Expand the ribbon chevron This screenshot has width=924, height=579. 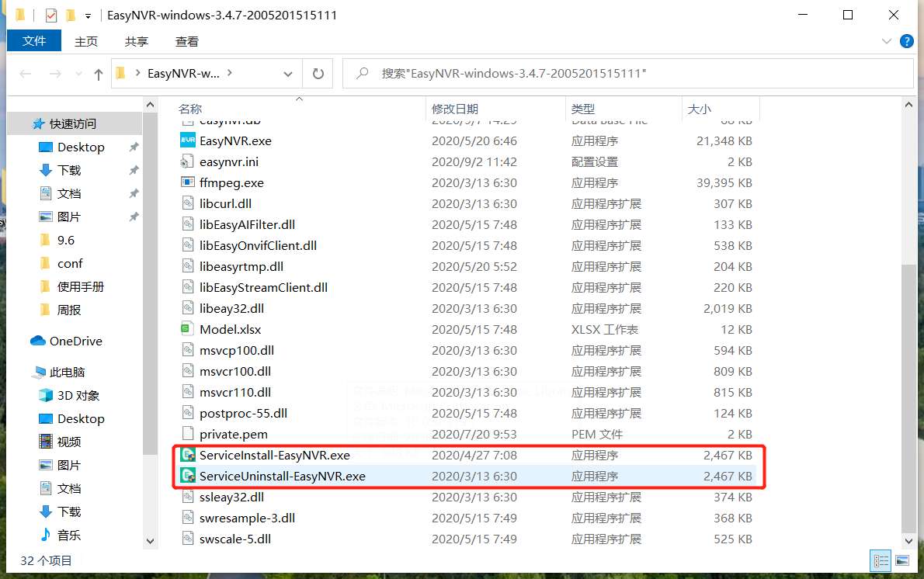pyautogui.click(x=886, y=41)
